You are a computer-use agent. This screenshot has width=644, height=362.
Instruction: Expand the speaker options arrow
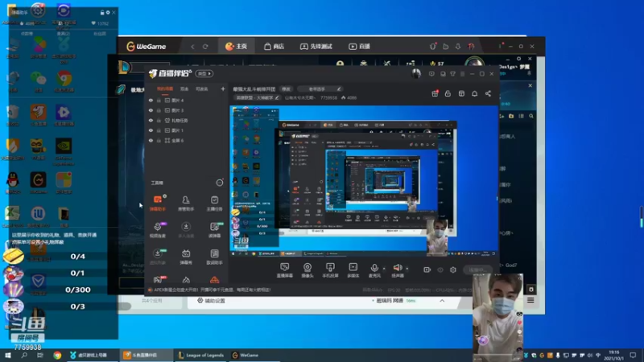click(407, 269)
